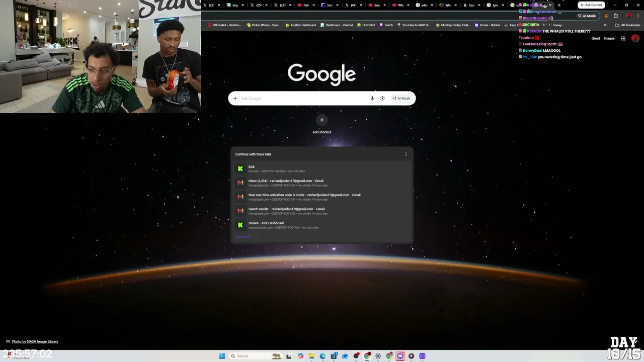Open Picker Wheel bookmark
The width and height of the screenshot is (644, 362).
pos(263,25)
